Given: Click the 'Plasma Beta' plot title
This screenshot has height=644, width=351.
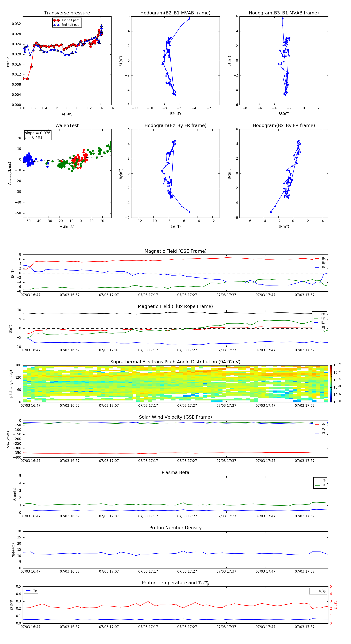Looking at the screenshot, I should coord(175,472).
